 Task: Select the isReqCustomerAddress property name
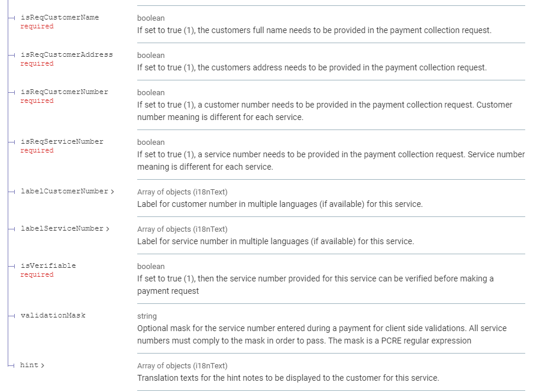click(66, 55)
